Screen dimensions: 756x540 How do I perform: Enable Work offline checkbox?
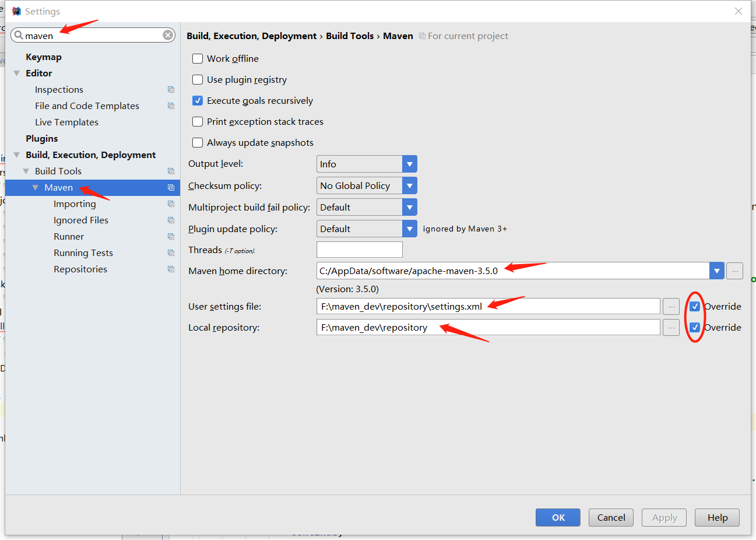click(x=198, y=58)
